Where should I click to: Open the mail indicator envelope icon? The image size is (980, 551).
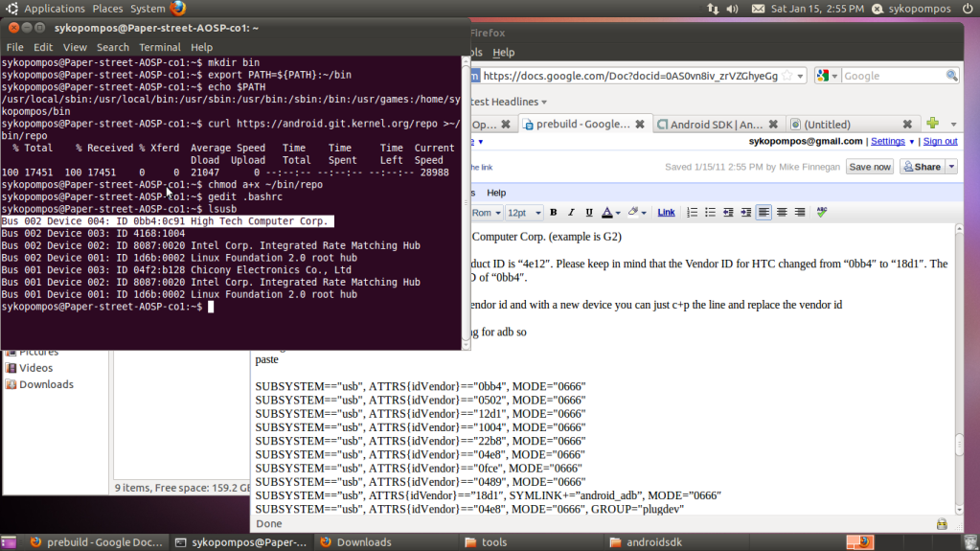[x=758, y=9]
